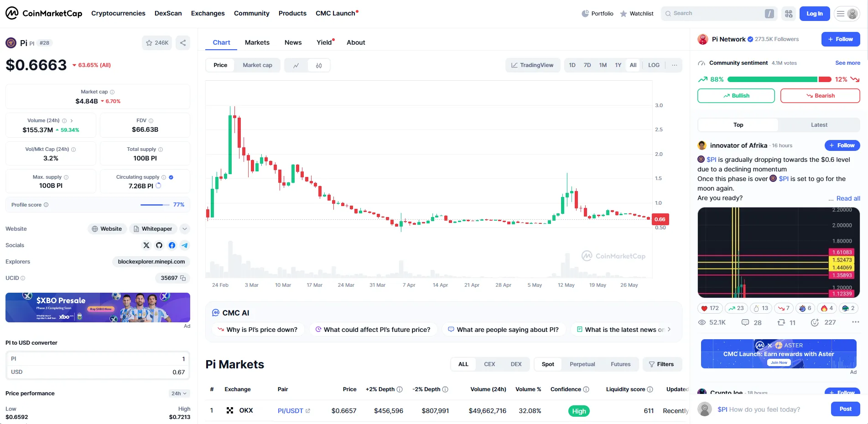Open the Yield tab
This screenshot has height=424, width=868.
point(325,42)
